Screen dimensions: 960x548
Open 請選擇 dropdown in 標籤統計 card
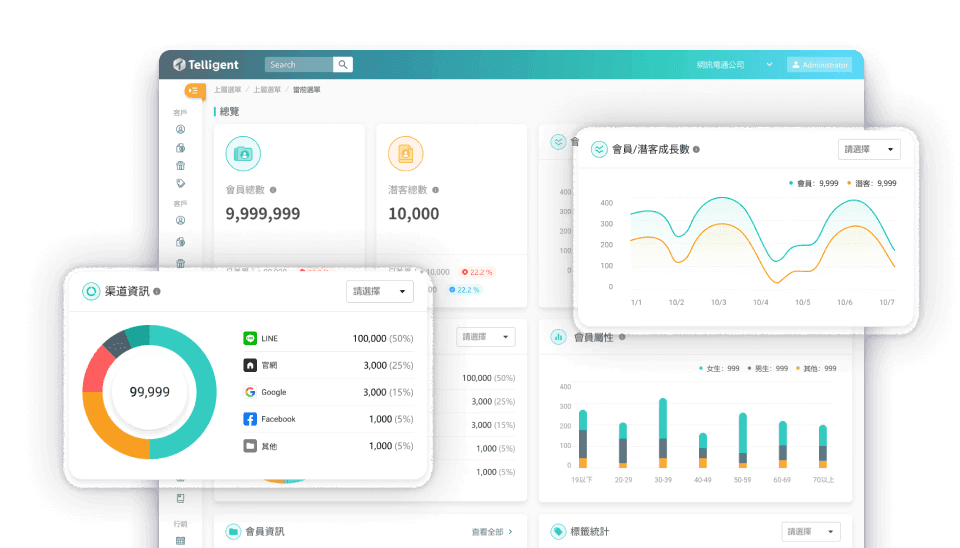point(811,531)
